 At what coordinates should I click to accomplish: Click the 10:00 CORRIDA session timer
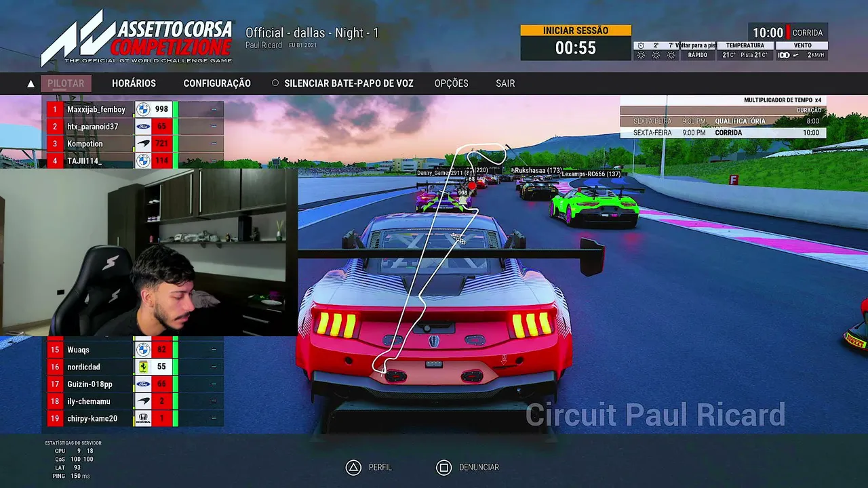point(787,33)
